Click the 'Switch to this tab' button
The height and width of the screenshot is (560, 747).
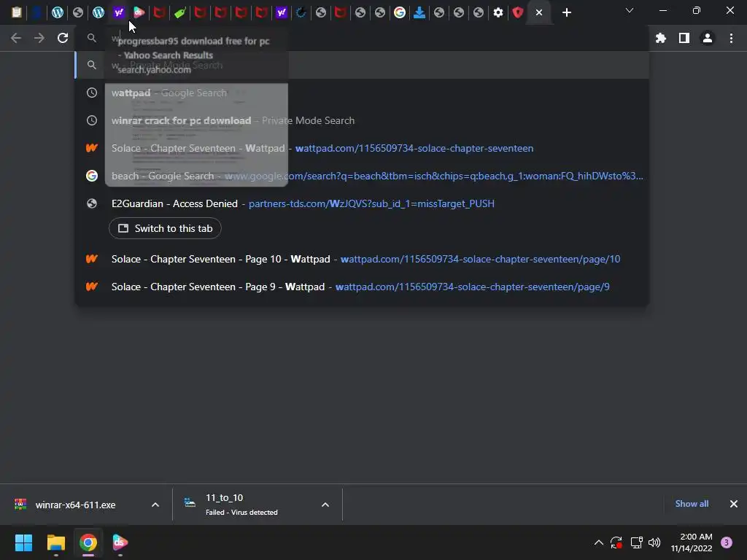point(165,228)
